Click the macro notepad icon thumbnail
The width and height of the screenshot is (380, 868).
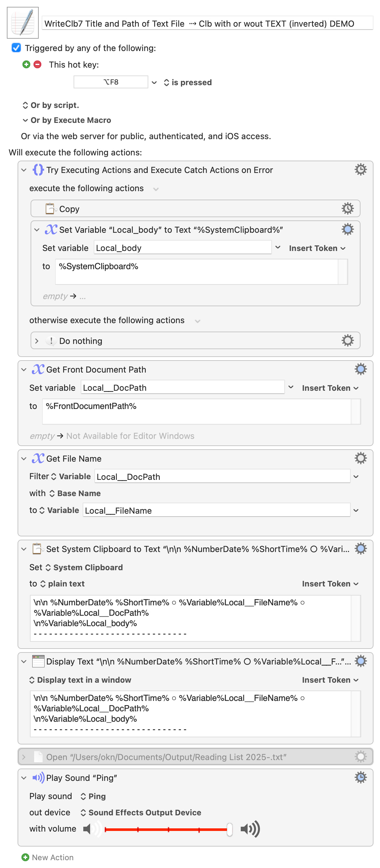(22, 22)
